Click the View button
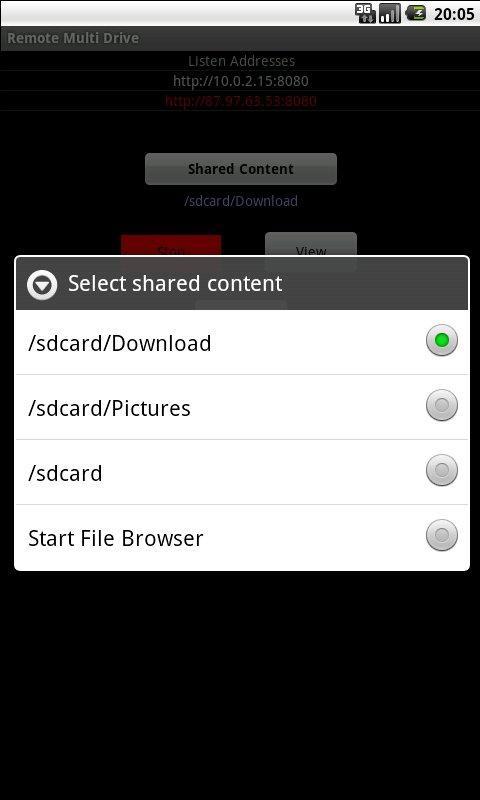The image size is (480, 800). [x=311, y=244]
